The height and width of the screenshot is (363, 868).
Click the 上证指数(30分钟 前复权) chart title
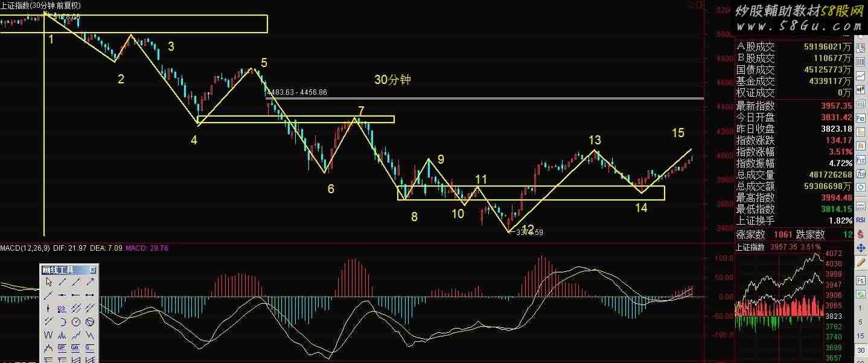tap(41, 5)
